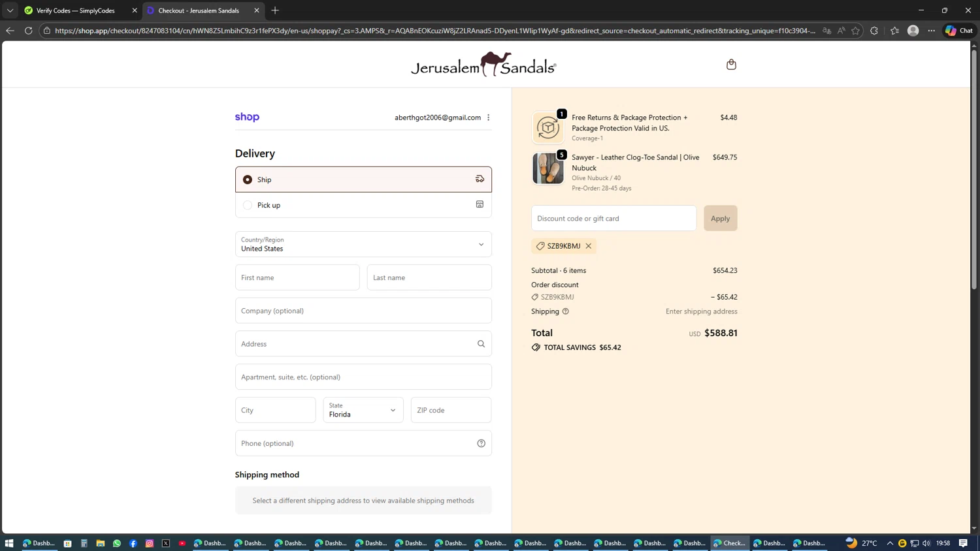This screenshot has height=551, width=980.
Task: Click the package protection product thumbnail
Action: pyautogui.click(x=548, y=128)
